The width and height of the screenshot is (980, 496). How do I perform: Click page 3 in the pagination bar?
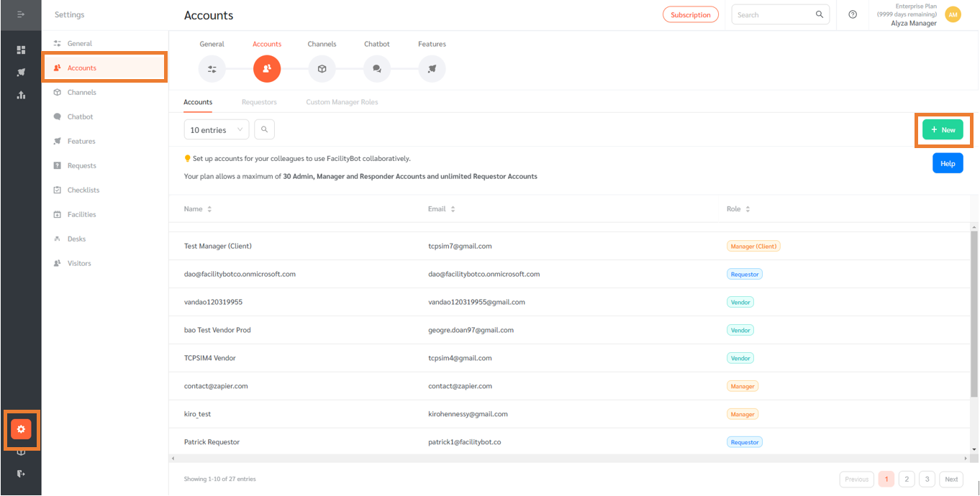pos(927,479)
